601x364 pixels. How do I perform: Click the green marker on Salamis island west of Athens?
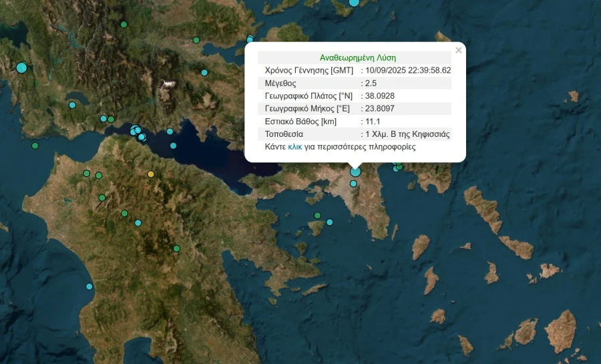pos(318,215)
